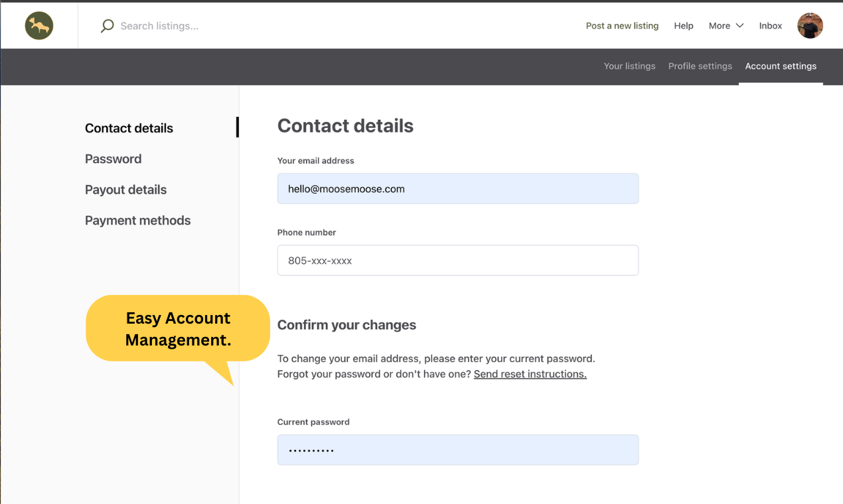
Task: Click the search magnifier icon
Action: 107,26
